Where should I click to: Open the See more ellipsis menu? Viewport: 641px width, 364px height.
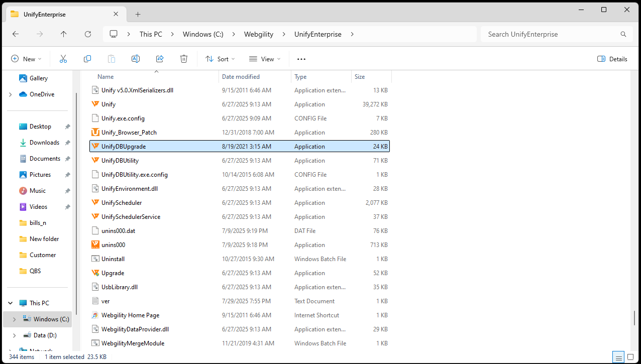[301, 59]
